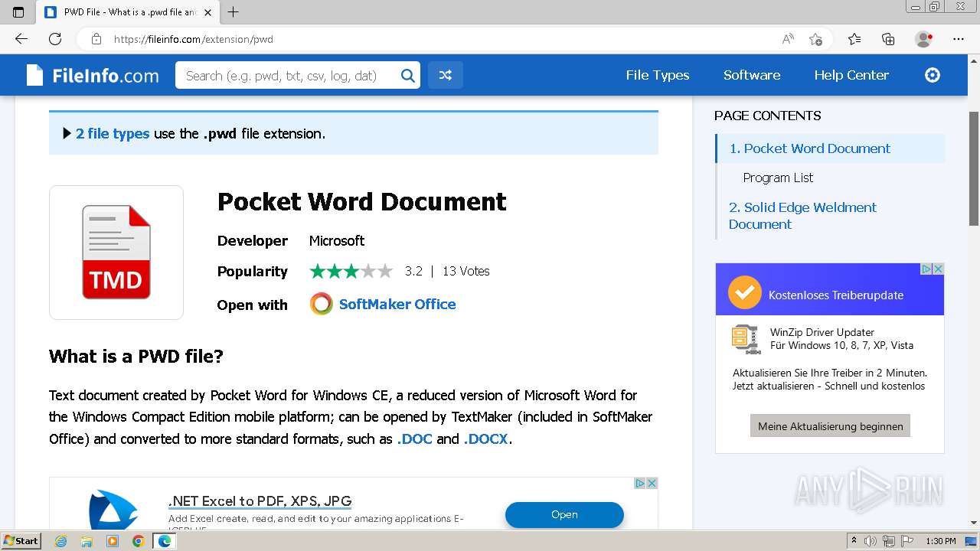The image size is (980, 551).
Task: Click the TMD file type icon
Action: 116,252
